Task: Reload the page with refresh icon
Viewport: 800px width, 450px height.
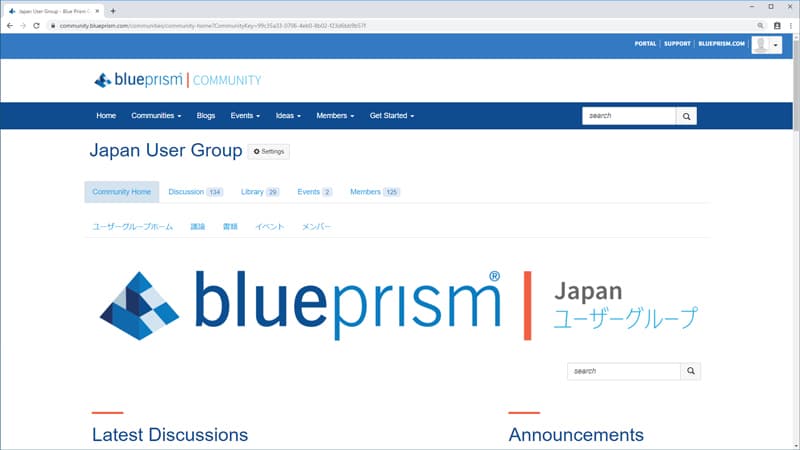Action: point(36,26)
